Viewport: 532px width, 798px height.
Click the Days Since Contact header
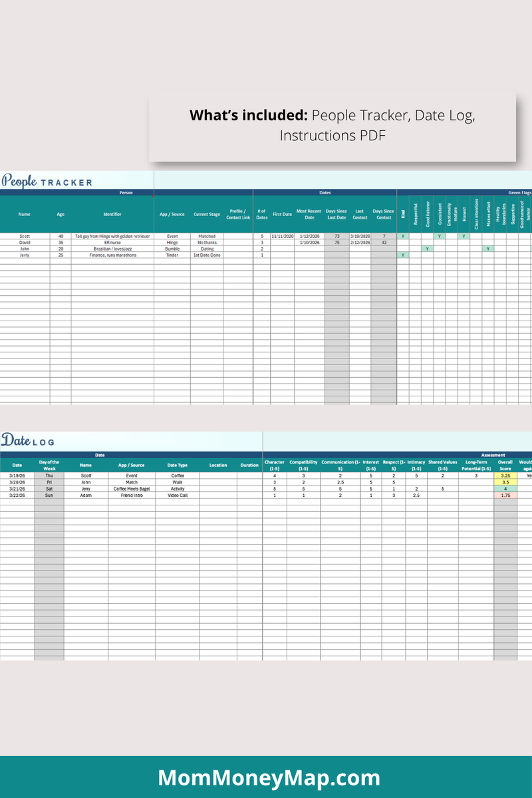pyautogui.click(x=384, y=214)
